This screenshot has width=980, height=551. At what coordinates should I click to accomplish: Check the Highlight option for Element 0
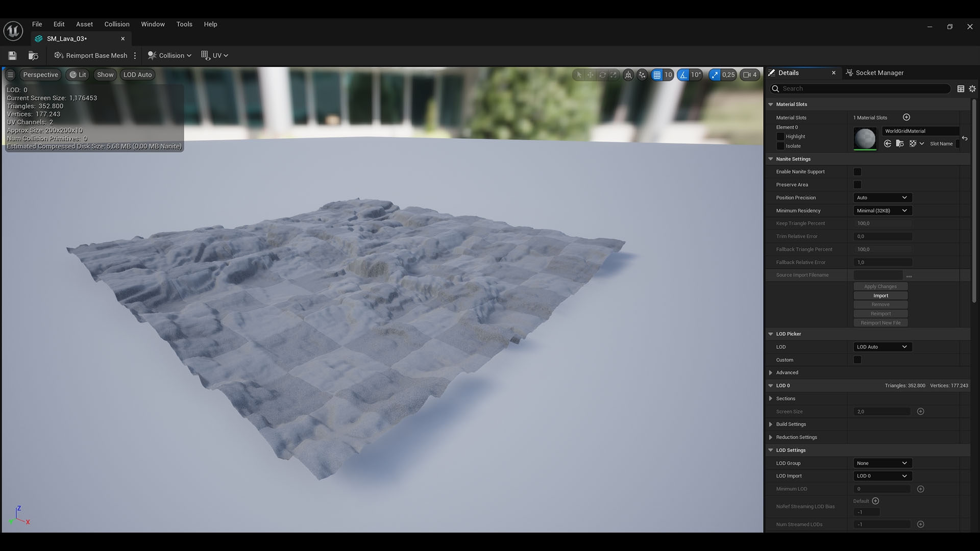(780, 136)
